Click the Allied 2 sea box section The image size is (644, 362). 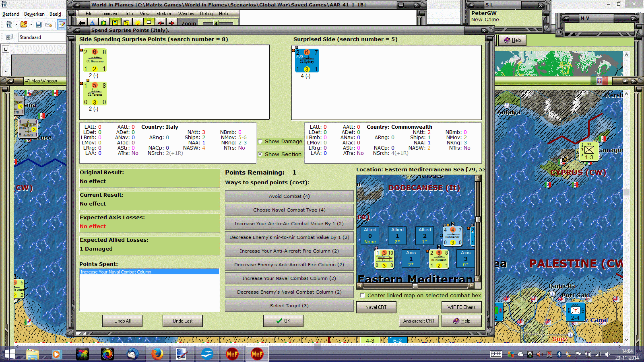pos(425,236)
